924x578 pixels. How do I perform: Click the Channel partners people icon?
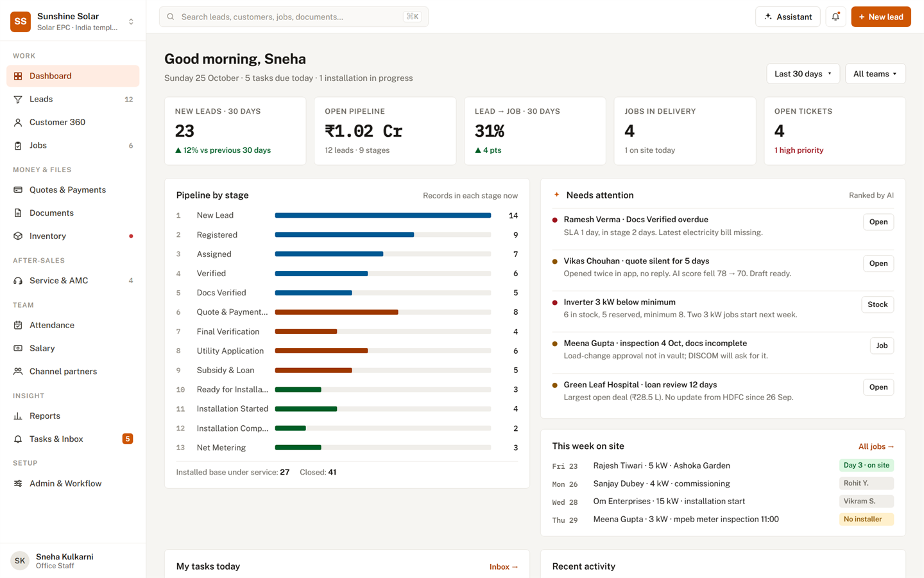(18, 371)
